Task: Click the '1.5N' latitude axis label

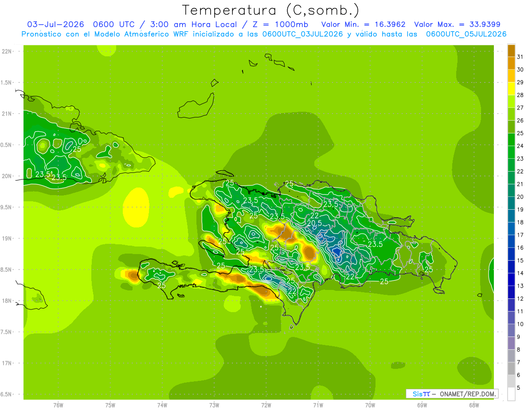Action: pyautogui.click(x=7, y=82)
